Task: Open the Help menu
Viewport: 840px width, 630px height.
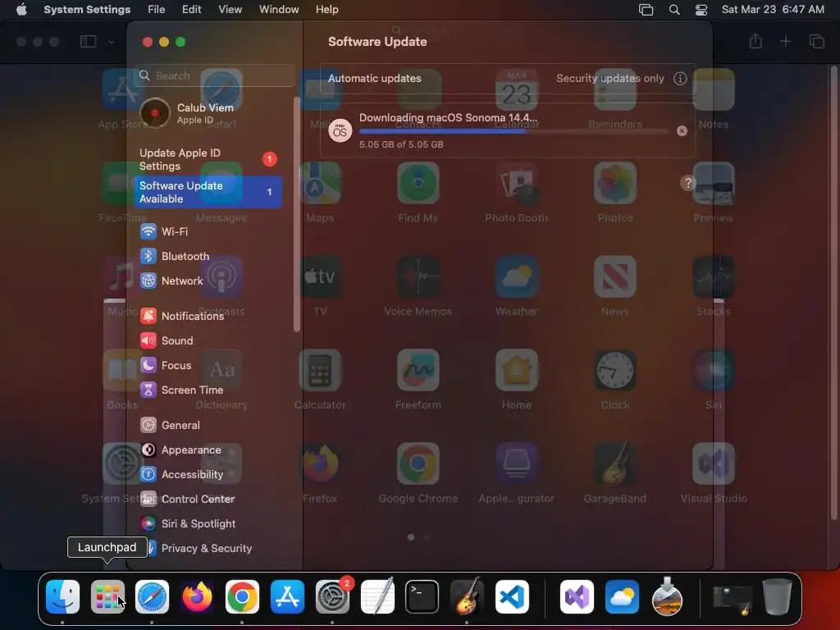Action: [x=326, y=10]
